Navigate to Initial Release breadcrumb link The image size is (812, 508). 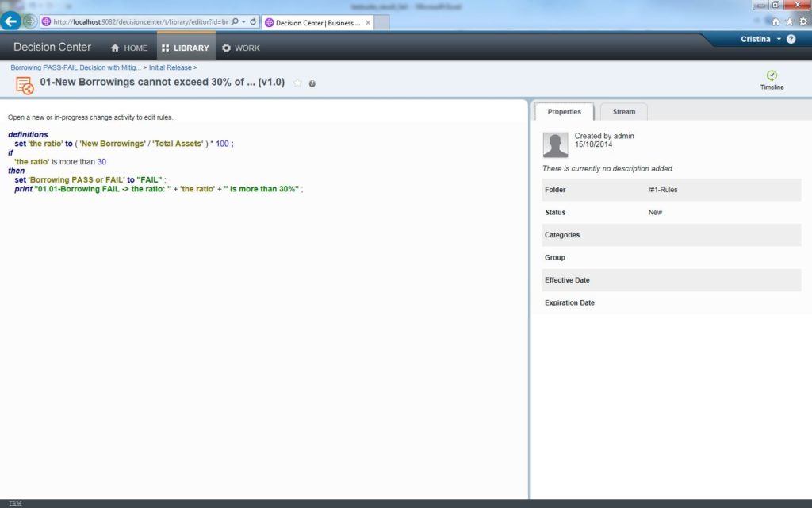pyautogui.click(x=170, y=67)
